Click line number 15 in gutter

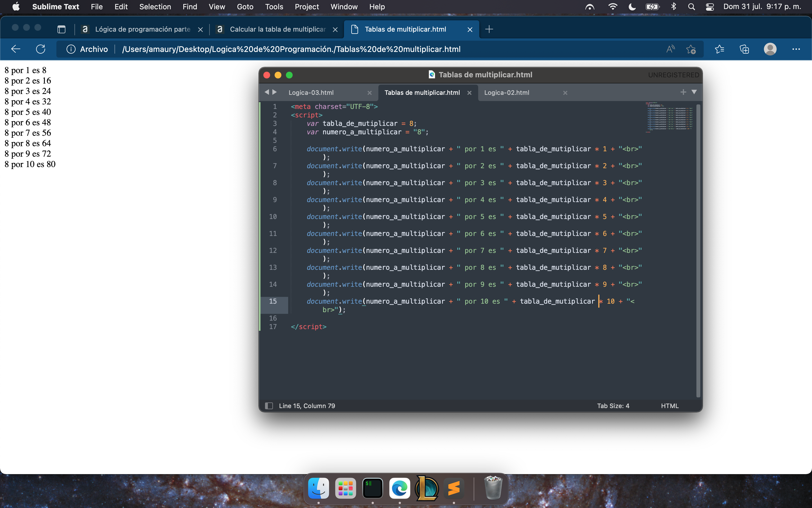(273, 301)
